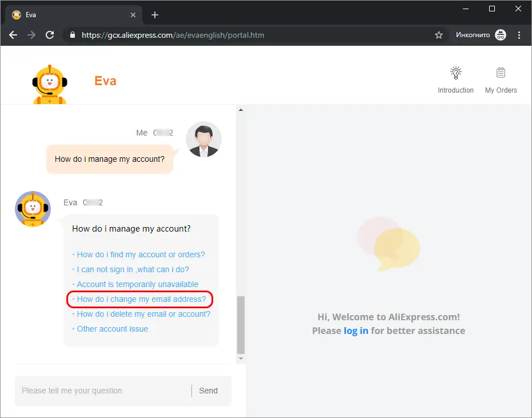Click the address bar URL

coord(173,35)
